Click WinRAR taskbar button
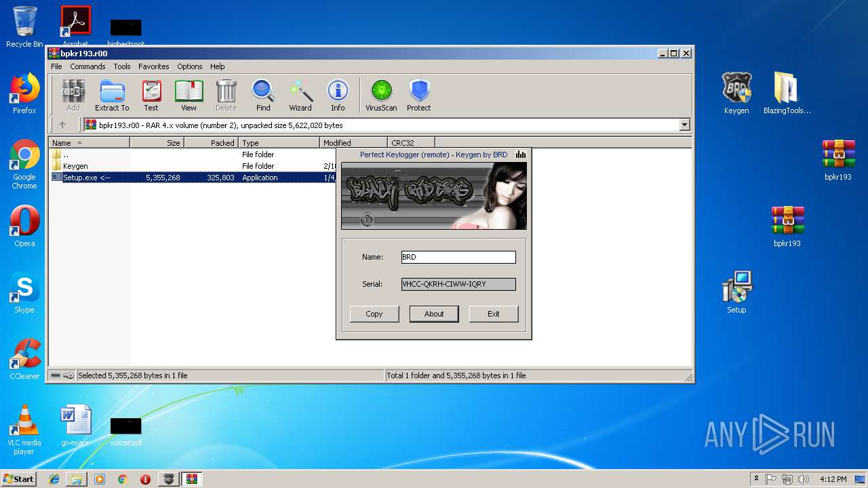Screen dimensions: 868x488 (191, 479)
